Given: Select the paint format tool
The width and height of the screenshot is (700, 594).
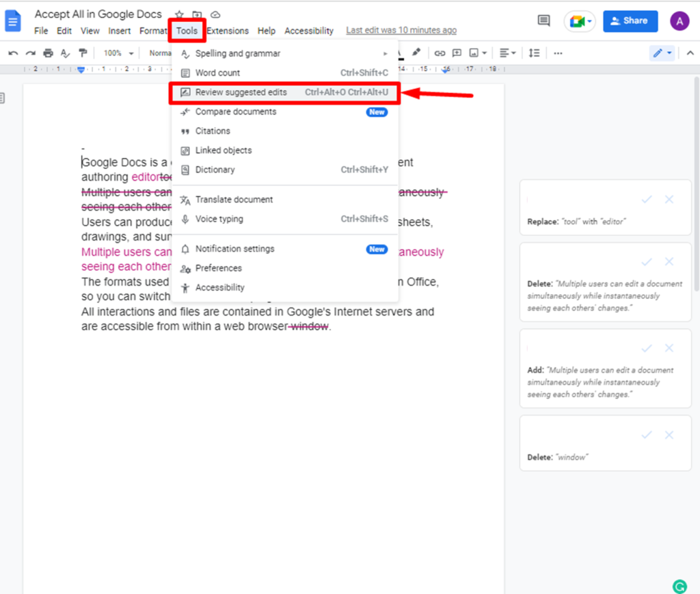Looking at the screenshot, I should (83, 53).
